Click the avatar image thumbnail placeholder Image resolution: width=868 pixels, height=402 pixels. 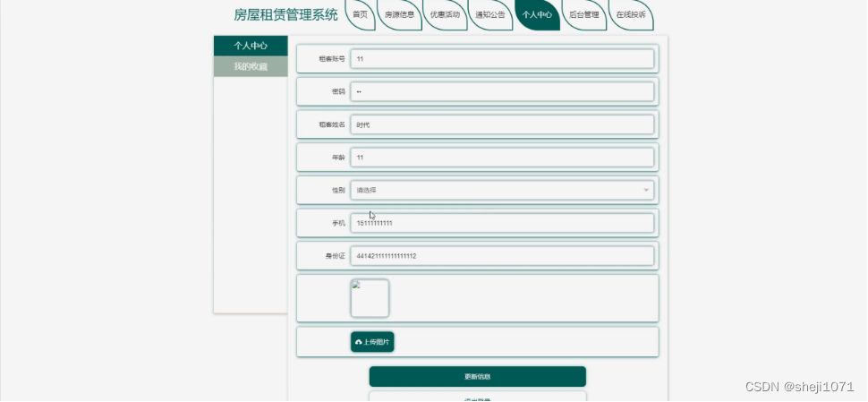(x=370, y=298)
